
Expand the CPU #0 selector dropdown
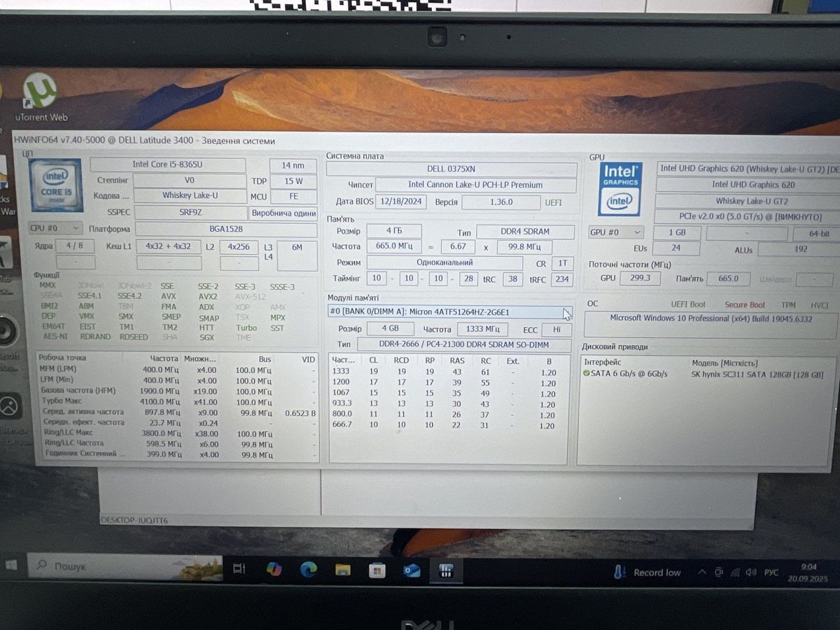[x=55, y=229]
